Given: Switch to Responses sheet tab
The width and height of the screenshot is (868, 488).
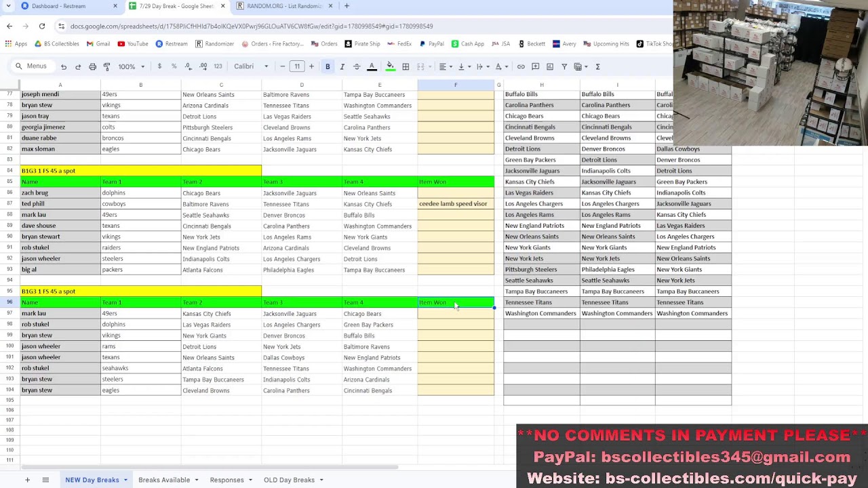Looking at the screenshot, I should (226, 480).
